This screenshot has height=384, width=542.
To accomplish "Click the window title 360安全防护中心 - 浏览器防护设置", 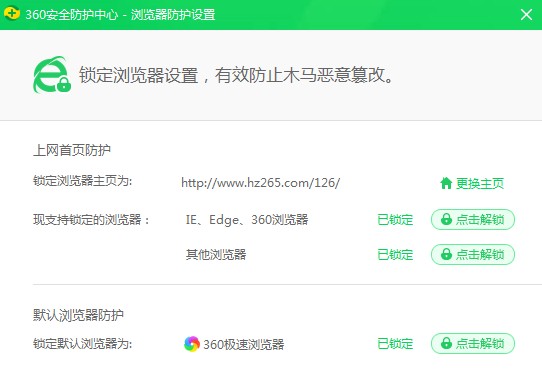I will (120, 15).
